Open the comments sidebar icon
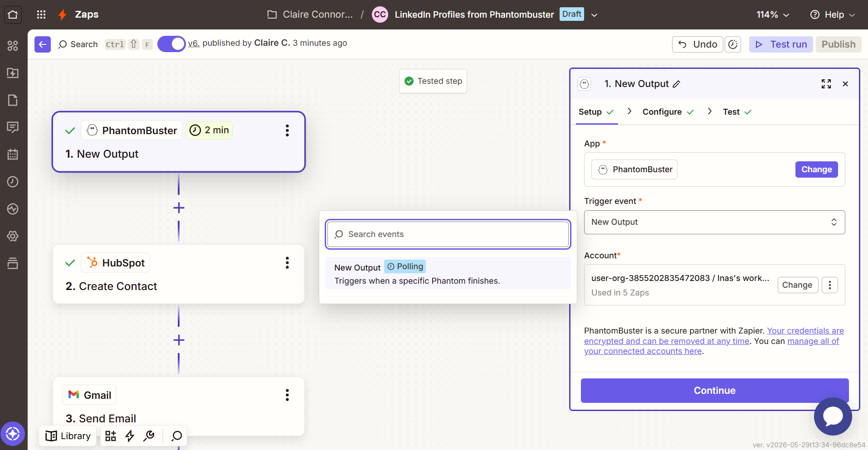 [13, 127]
